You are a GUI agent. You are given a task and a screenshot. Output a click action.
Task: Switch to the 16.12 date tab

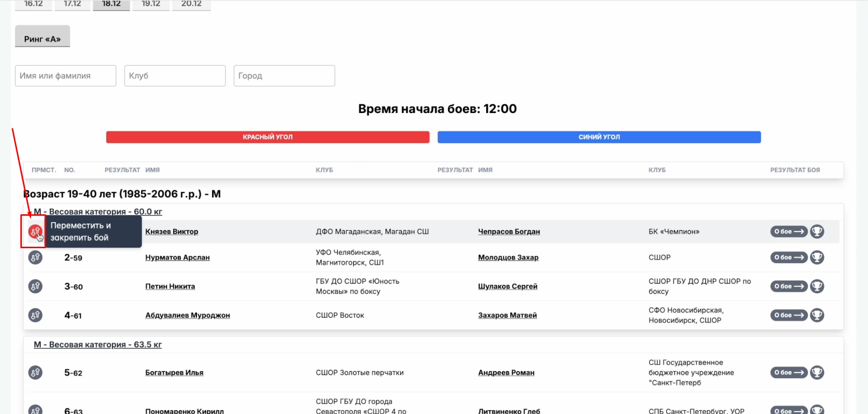pyautogui.click(x=33, y=4)
